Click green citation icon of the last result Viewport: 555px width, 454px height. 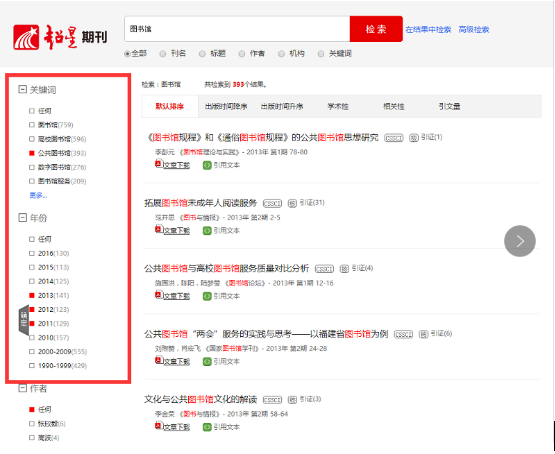pyautogui.click(x=207, y=427)
